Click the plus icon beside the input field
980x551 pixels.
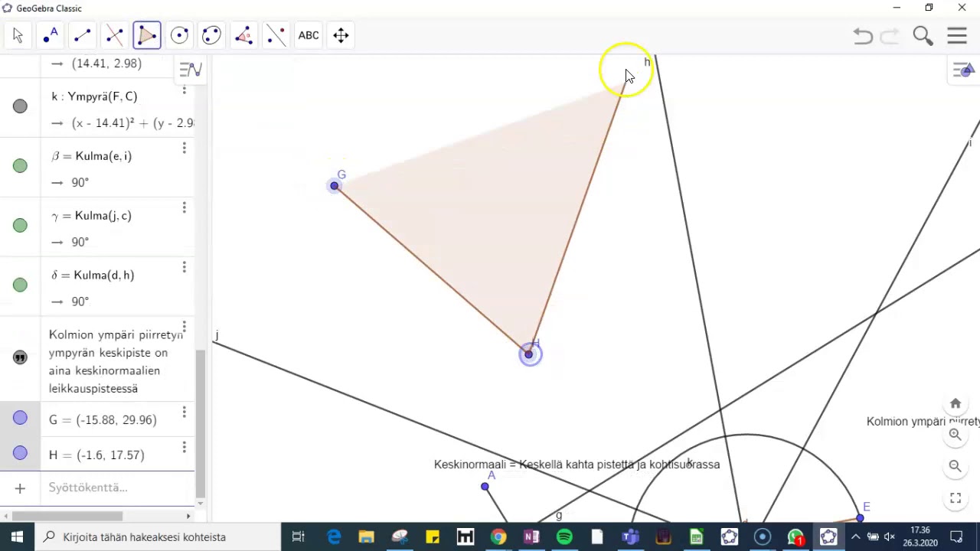coord(20,487)
